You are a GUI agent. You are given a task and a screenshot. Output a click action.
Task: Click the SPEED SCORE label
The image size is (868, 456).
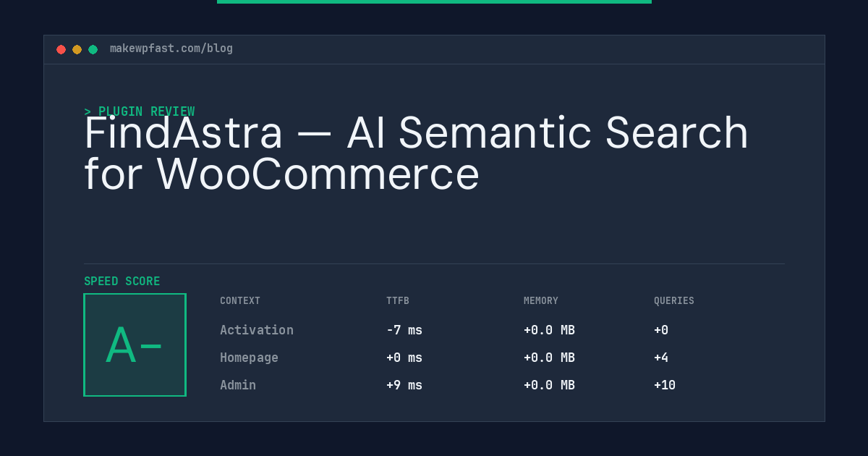122,282
